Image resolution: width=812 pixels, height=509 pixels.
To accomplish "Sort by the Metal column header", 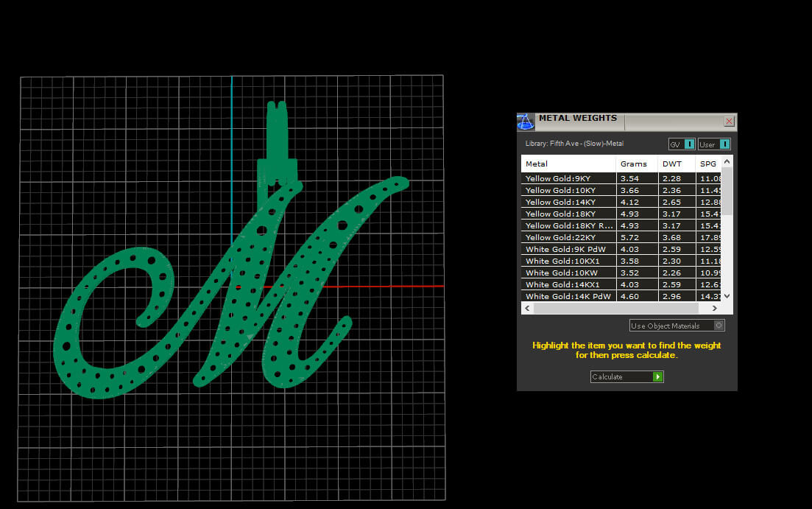I will (x=568, y=164).
